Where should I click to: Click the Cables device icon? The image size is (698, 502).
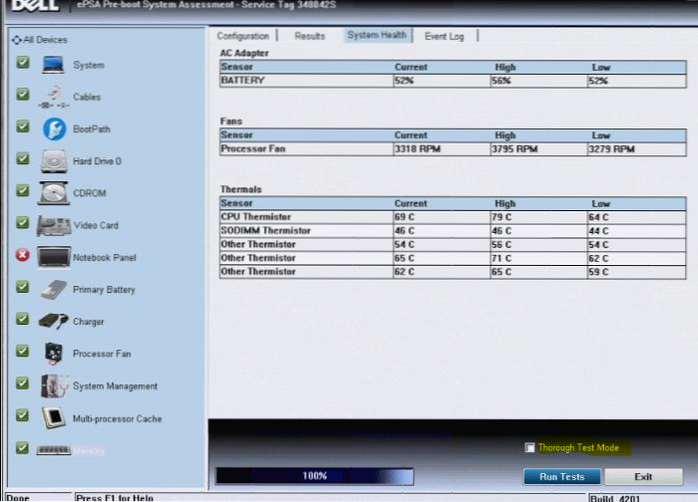[53, 97]
